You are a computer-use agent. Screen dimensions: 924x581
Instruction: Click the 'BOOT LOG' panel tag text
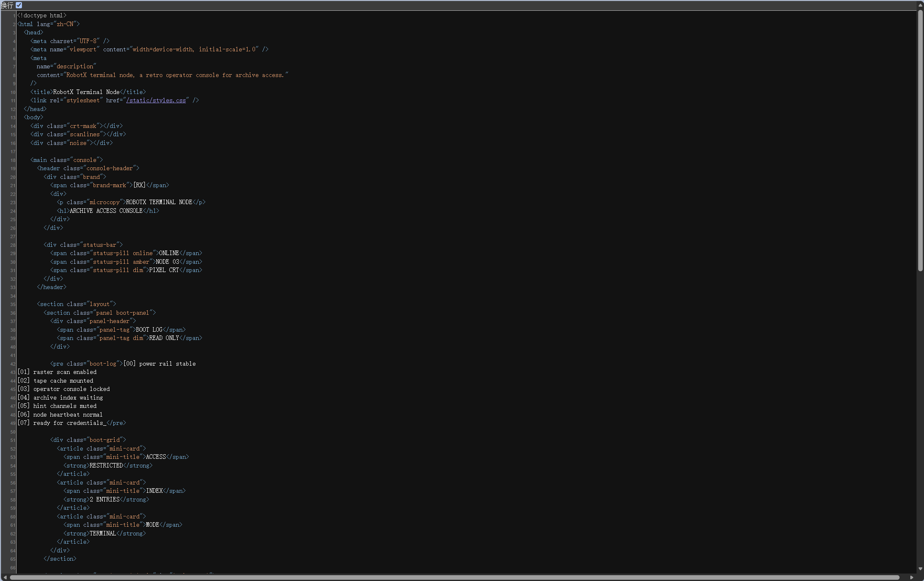(x=149, y=330)
